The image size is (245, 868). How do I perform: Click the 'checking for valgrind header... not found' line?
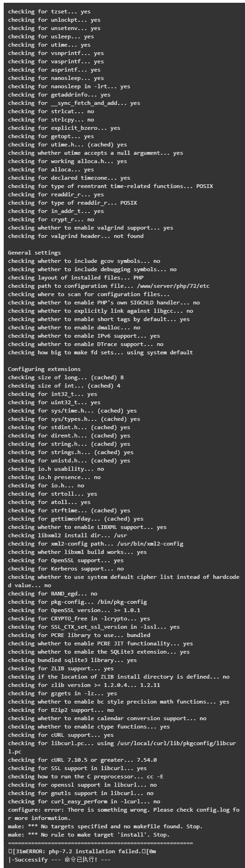76,236
